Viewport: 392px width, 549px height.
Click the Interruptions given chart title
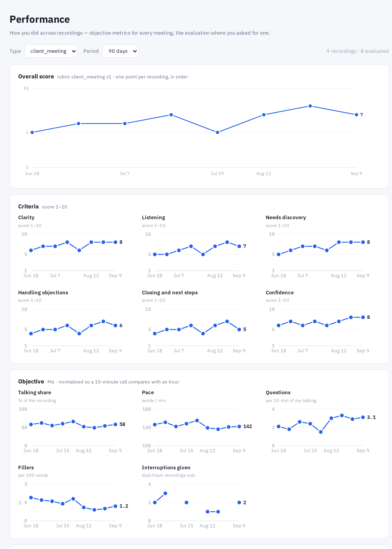tap(166, 467)
